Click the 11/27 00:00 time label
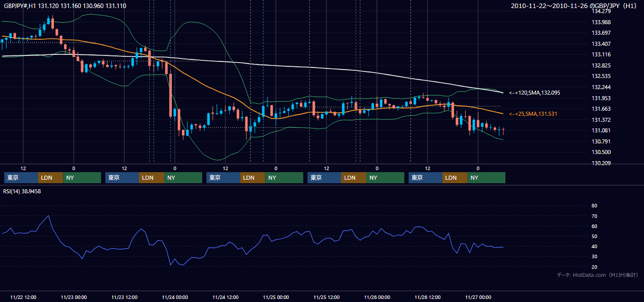Image resolution: width=644 pixels, height=302 pixels. click(x=478, y=297)
